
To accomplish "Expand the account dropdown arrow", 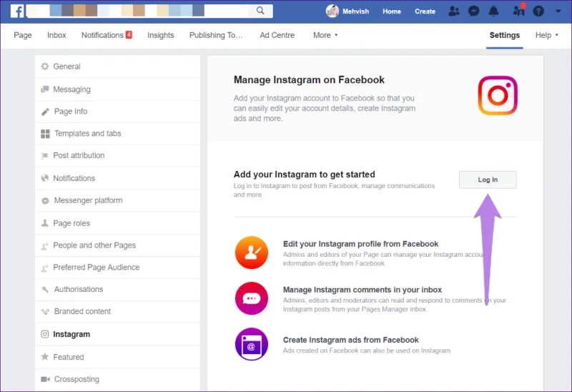I will [x=558, y=11].
